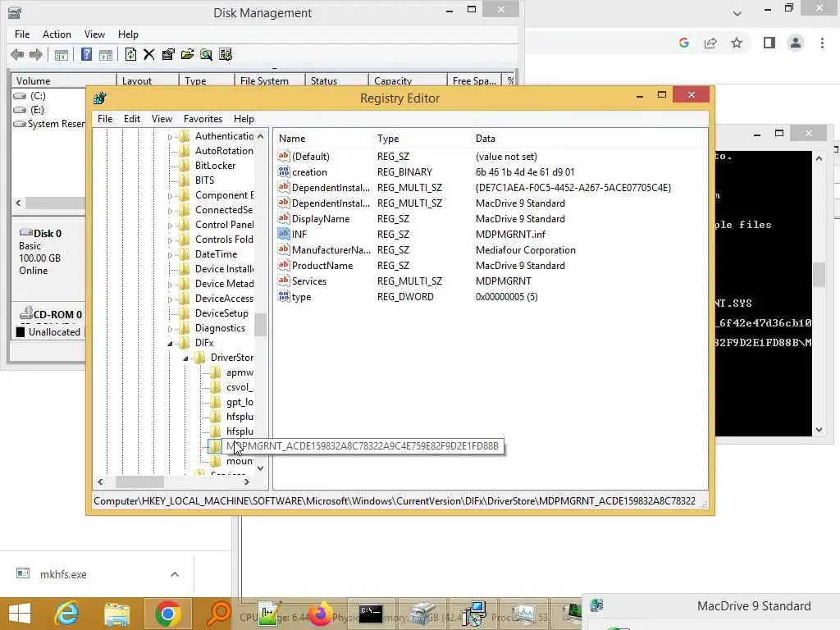Sort by Name column in Registry Editor
The height and width of the screenshot is (630, 840).
coord(323,138)
